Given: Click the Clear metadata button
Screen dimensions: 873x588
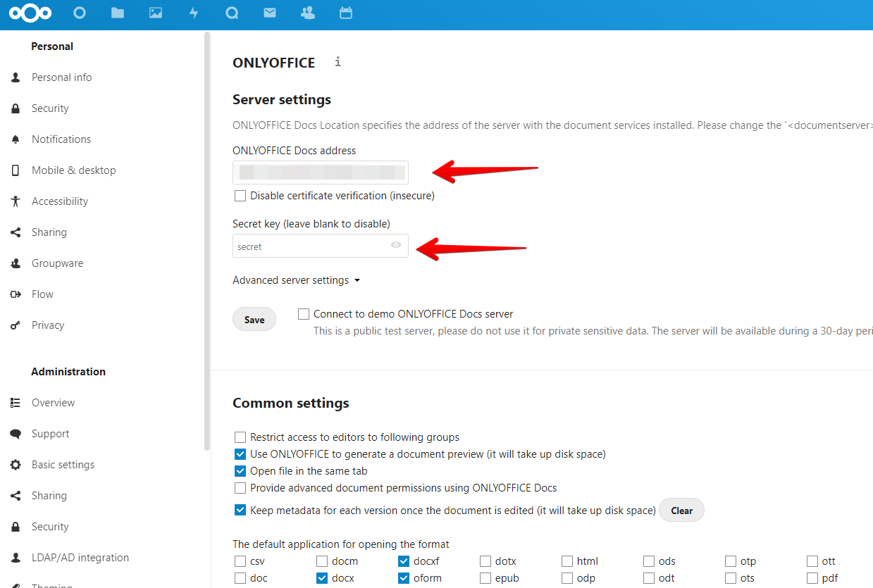Looking at the screenshot, I should pos(681,511).
